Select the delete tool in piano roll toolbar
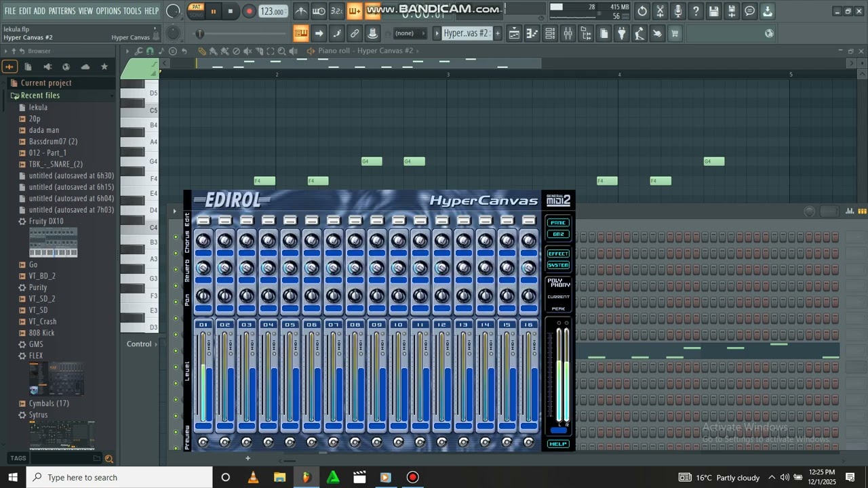868x488 pixels. [x=236, y=51]
